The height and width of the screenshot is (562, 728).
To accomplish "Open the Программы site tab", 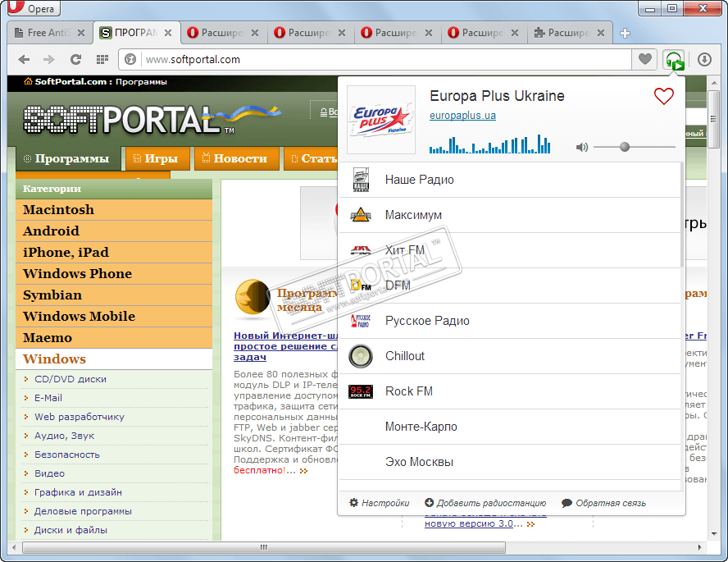I will (x=67, y=159).
